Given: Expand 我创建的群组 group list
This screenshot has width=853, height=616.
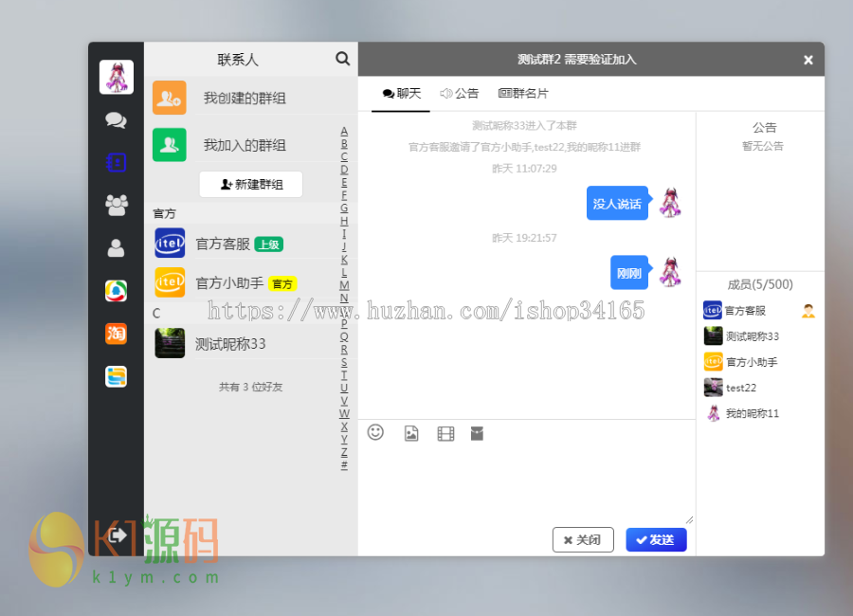Looking at the screenshot, I should (242, 97).
